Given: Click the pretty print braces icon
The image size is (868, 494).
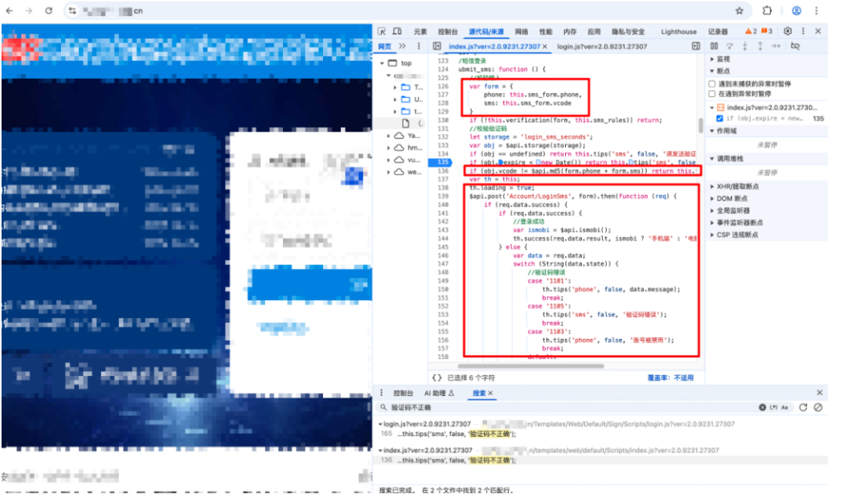Looking at the screenshot, I should 436,377.
